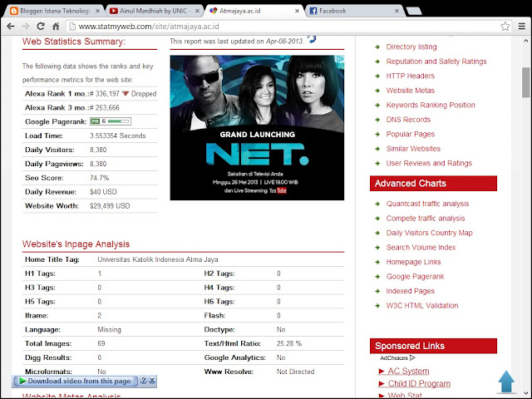Open the Website Metas link
This screenshot has height=399, width=532.
[410, 91]
